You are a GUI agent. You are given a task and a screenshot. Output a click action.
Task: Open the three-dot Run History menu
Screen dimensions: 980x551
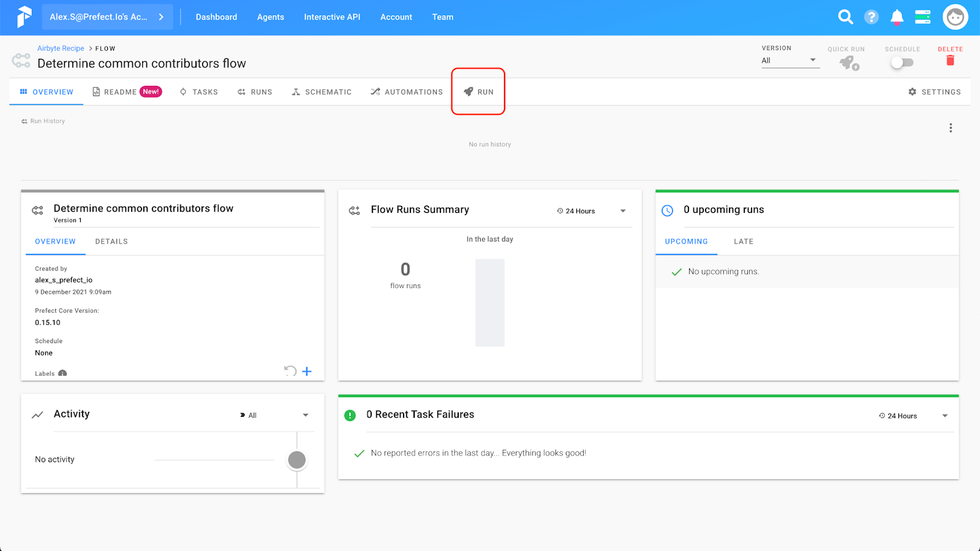pyautogui.click(x=951, y=127)
